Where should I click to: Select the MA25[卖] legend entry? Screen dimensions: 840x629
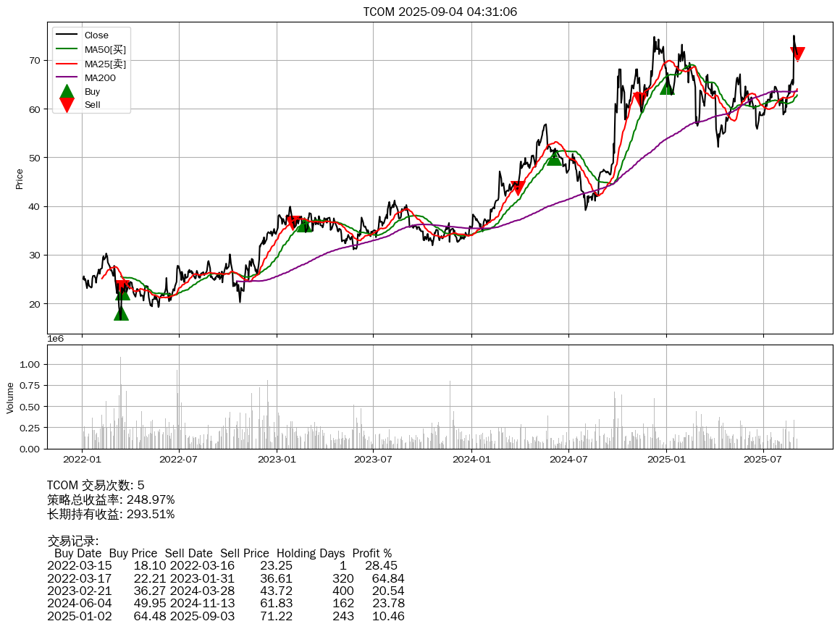[x=104, y=64]
